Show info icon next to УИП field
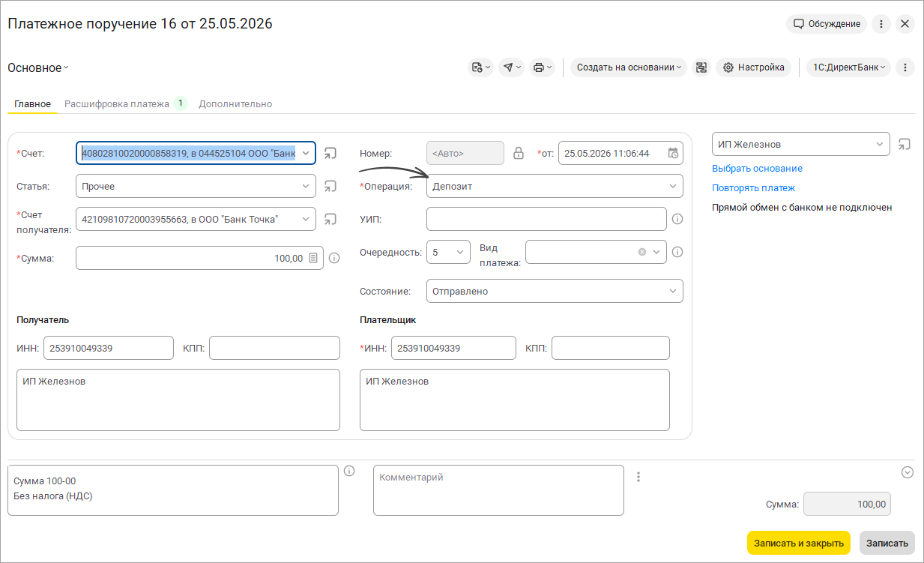Screen dimensions: 924x563 coord(677,219)
